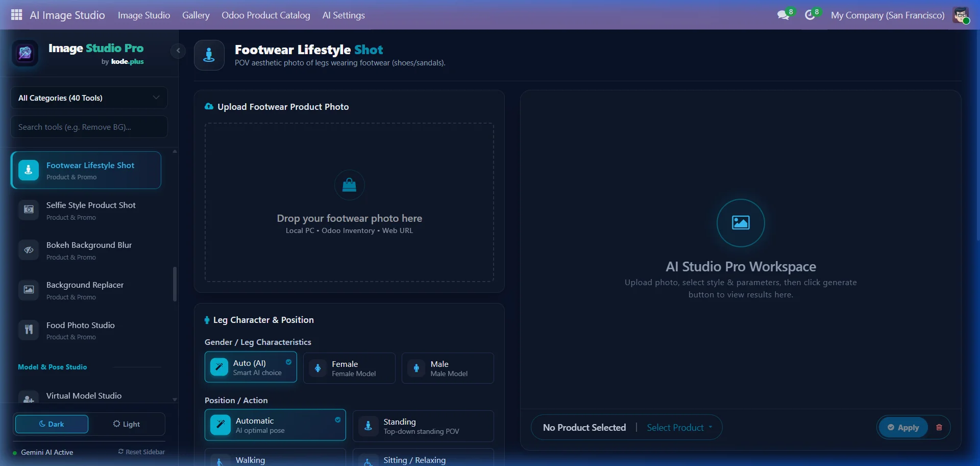The image size is (980, 466).
Task: Open the Gallery menu
Action: point(196,15)
